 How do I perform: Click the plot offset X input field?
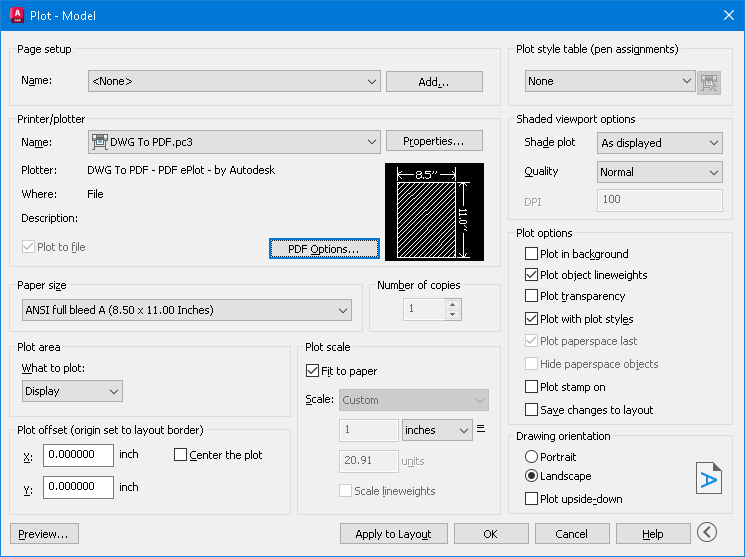[78, 455]
